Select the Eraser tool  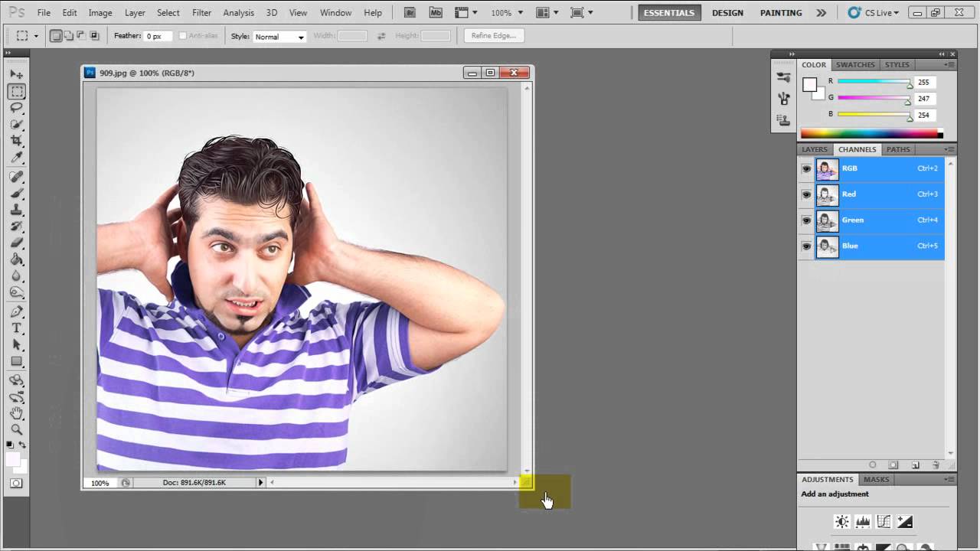16,243
